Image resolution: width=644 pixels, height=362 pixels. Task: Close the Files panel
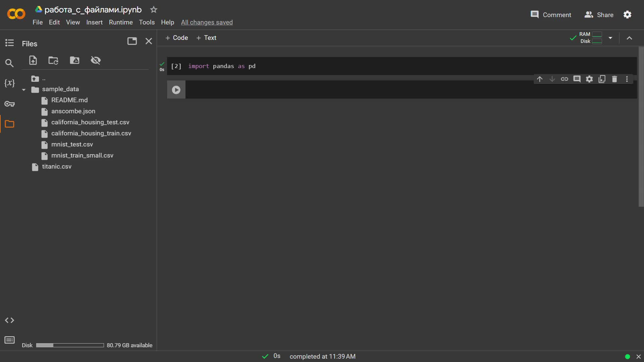pyautogui.click(x=149, y=41)
